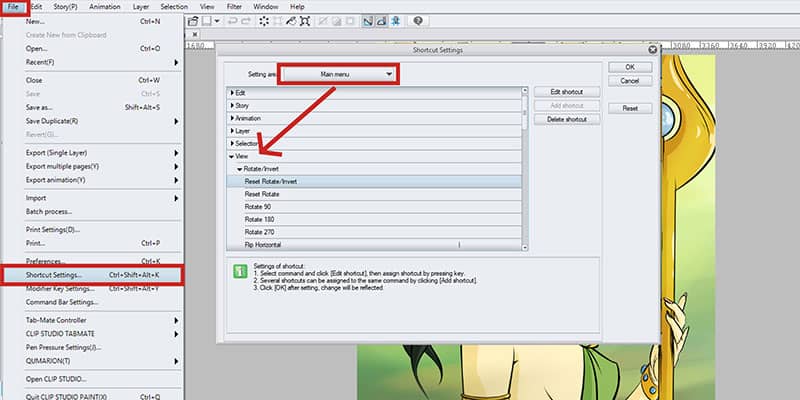The height and width of the screenshot is (400, 800).
Task: Click the Fill icon in command bar
Action: pos(291,21)
